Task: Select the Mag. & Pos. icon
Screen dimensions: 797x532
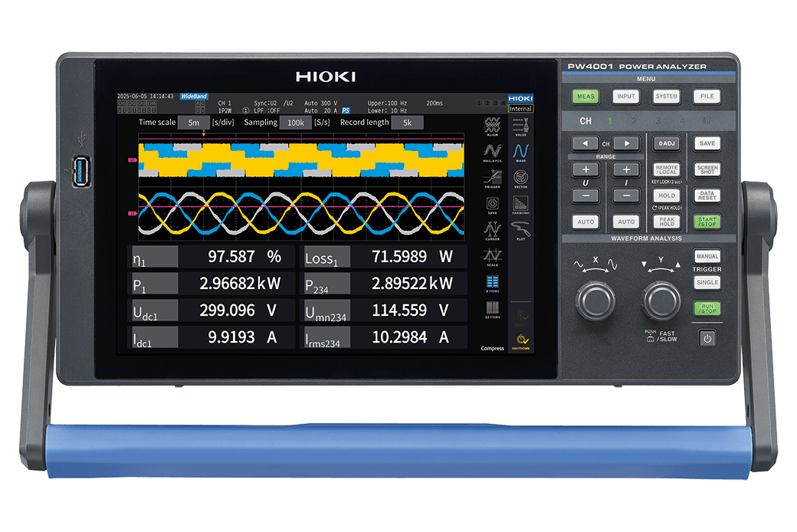Action: point(492,153)
